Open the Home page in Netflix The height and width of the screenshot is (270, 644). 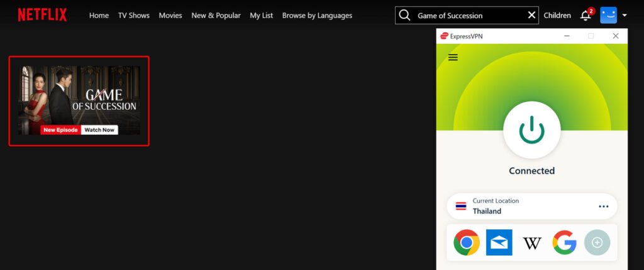[x=99, y=16]
